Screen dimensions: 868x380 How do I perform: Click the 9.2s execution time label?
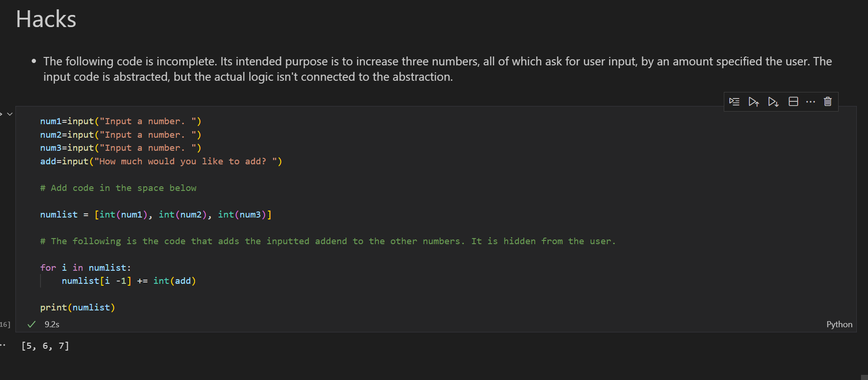pyautogui.click(x=52, y=324)
